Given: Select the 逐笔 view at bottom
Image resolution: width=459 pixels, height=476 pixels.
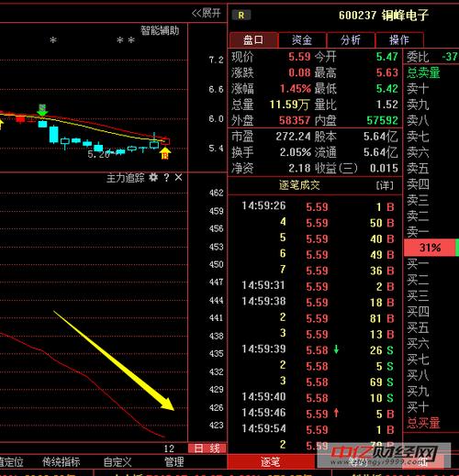Looking at the screenshot, I should (271, 462).
